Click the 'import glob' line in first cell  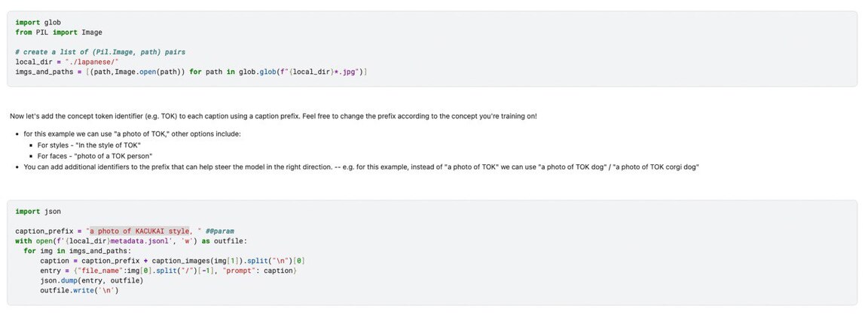point(32,23)
